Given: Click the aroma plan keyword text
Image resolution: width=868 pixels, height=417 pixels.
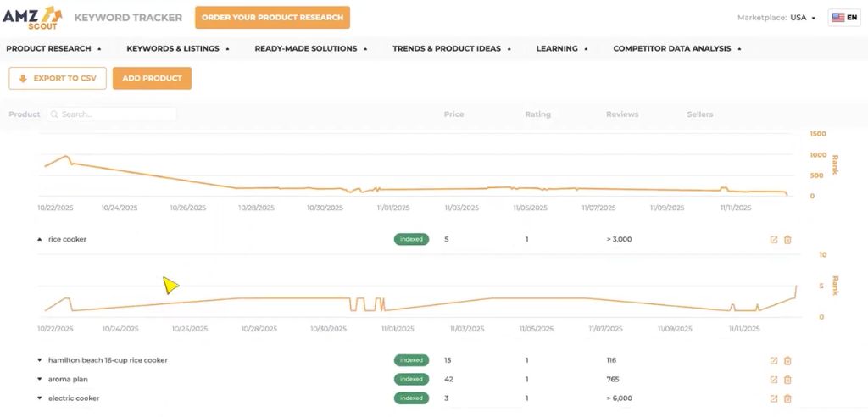Looking at the screenshot, I should (x=68, y=380).
